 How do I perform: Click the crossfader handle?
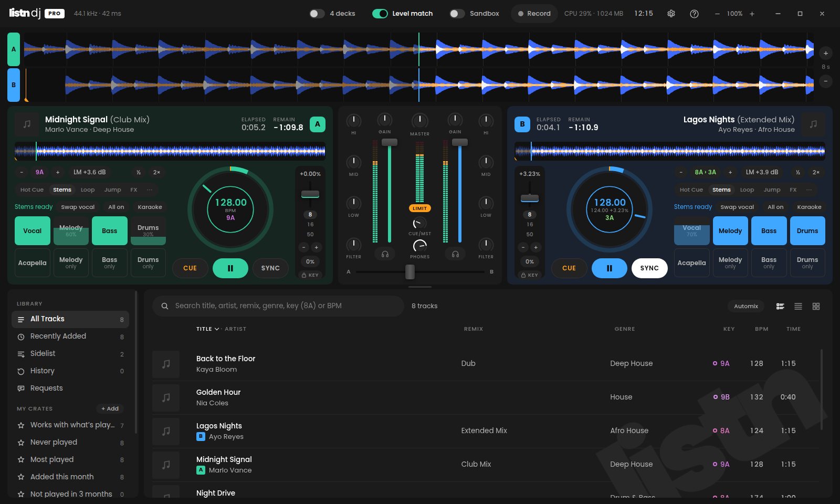pos(410,272)
